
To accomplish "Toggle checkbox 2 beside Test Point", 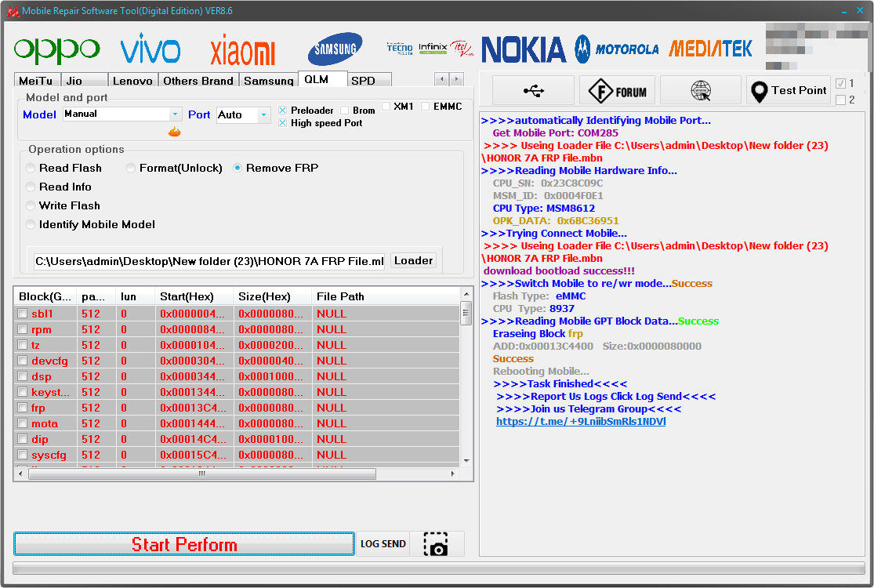I will [841, 100].
